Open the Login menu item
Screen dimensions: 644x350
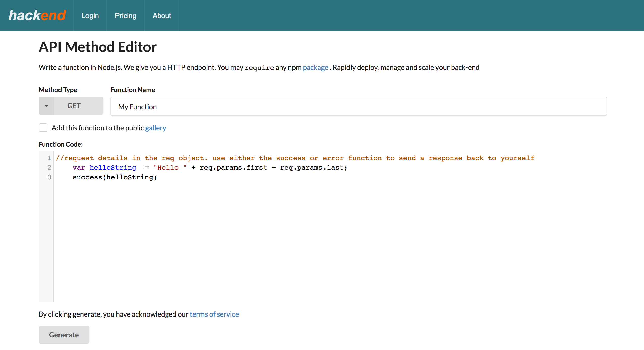[90, 16]
